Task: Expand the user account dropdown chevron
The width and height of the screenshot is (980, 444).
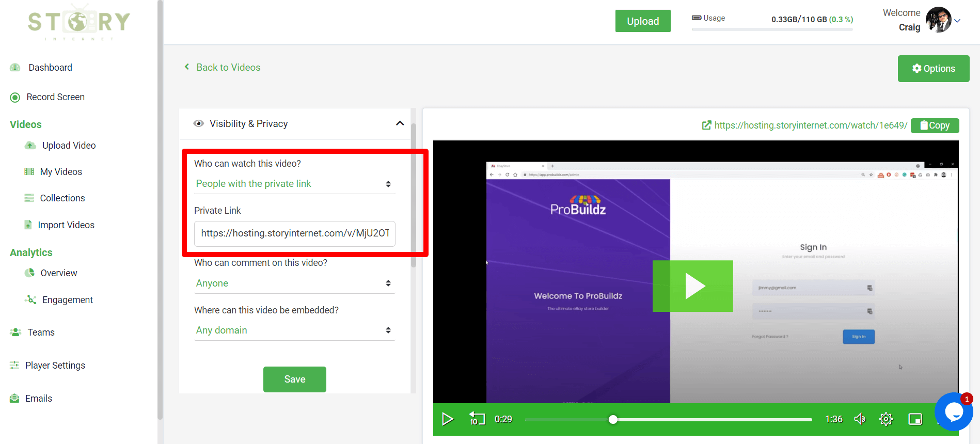Action: coord(957,21)
